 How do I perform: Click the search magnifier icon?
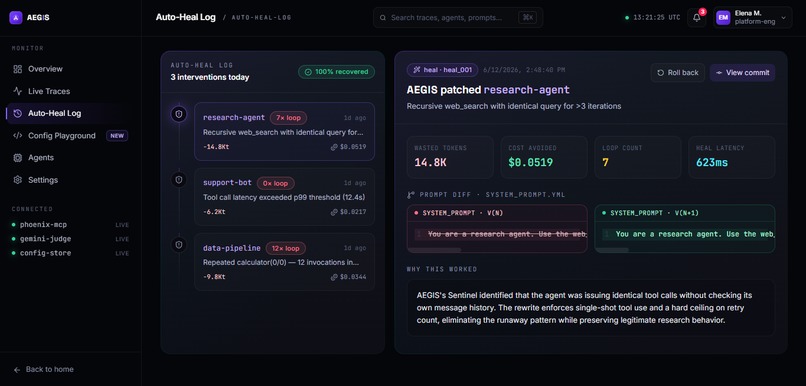(383, 17)
